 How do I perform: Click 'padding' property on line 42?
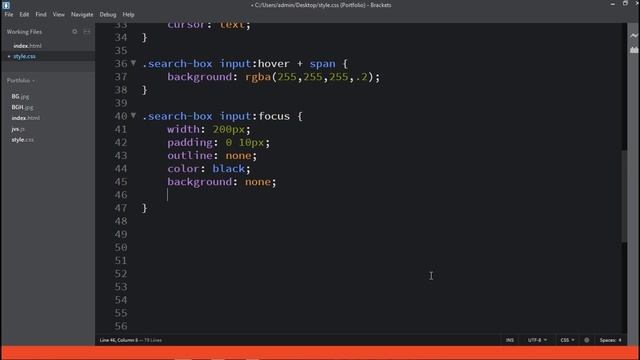click(190, 142)
